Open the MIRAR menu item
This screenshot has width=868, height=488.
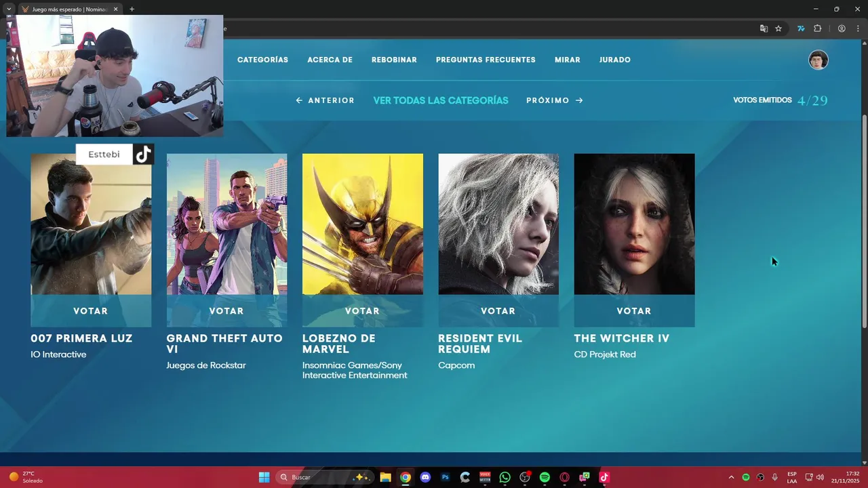pyautogui.click(x=568, y=60)
